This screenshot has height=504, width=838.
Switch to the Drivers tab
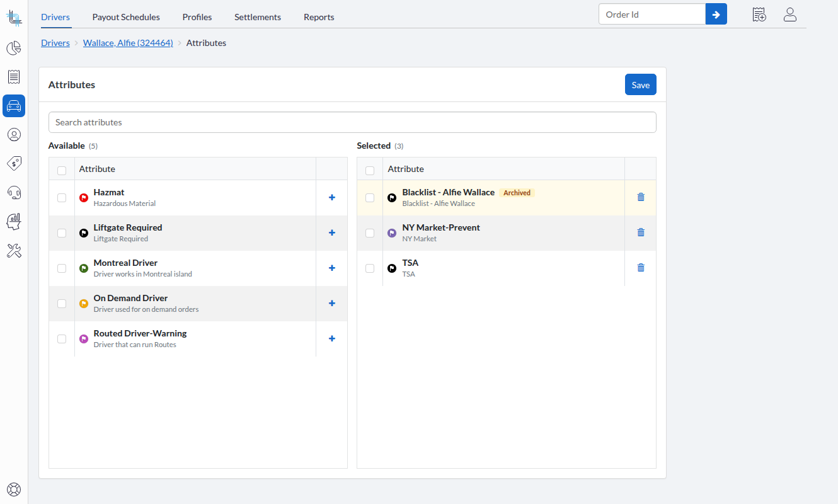(x=55, y=17)
